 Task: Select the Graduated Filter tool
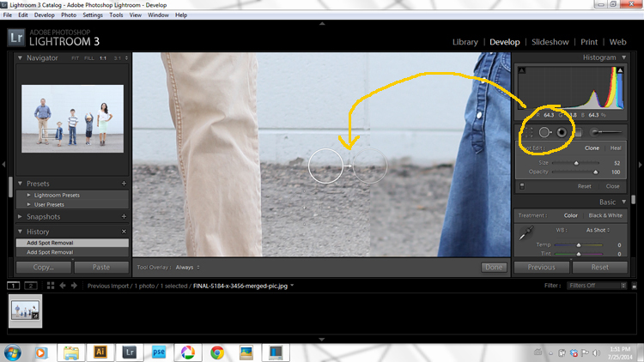point(578,132)
